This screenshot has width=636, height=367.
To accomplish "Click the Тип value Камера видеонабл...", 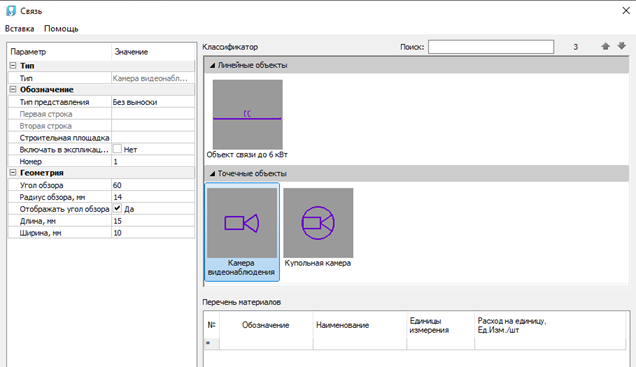I will tap(153, 78).
